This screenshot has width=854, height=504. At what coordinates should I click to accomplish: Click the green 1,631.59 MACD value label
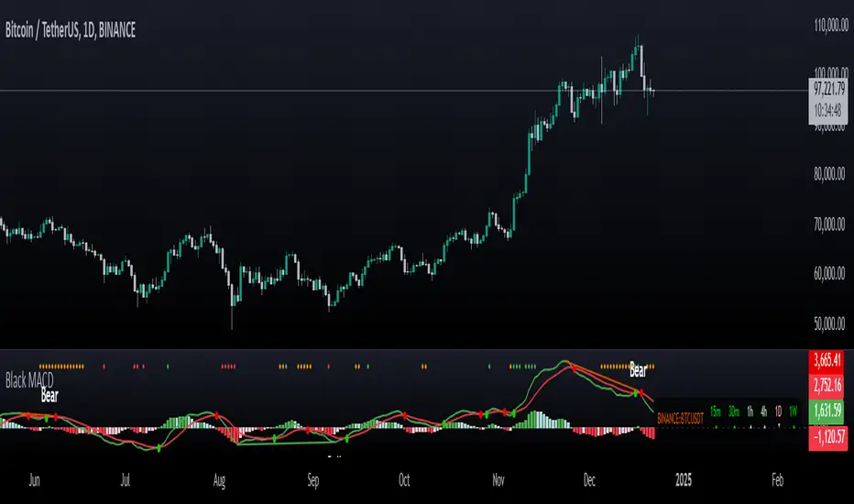[832, 411]
